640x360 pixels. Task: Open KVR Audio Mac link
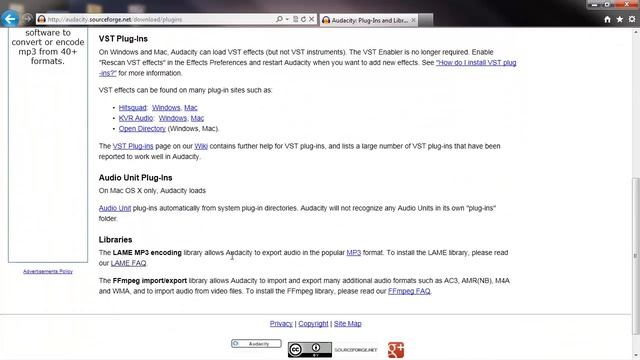pyautogui.click(x=197, y=118)
